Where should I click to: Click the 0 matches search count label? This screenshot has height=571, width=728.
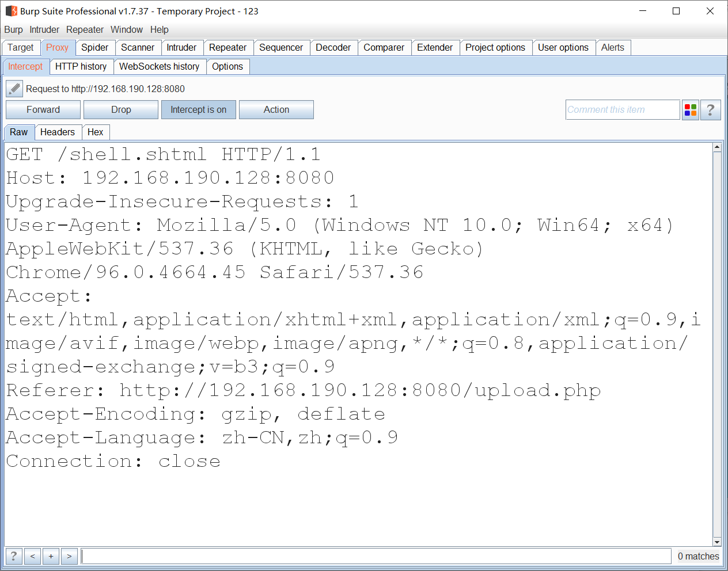pos(698,556)
